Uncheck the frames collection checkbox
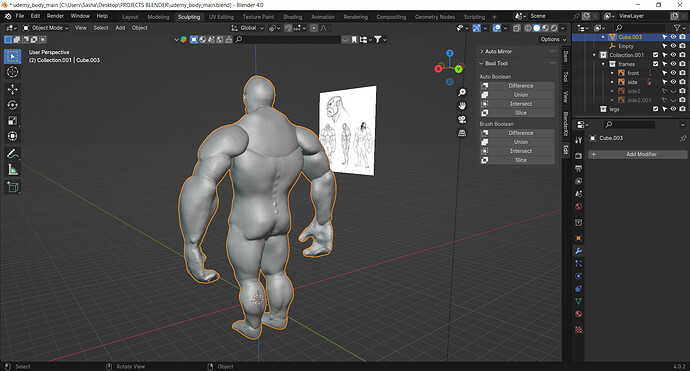Screen dimensions: 690x371 point(656,64)
